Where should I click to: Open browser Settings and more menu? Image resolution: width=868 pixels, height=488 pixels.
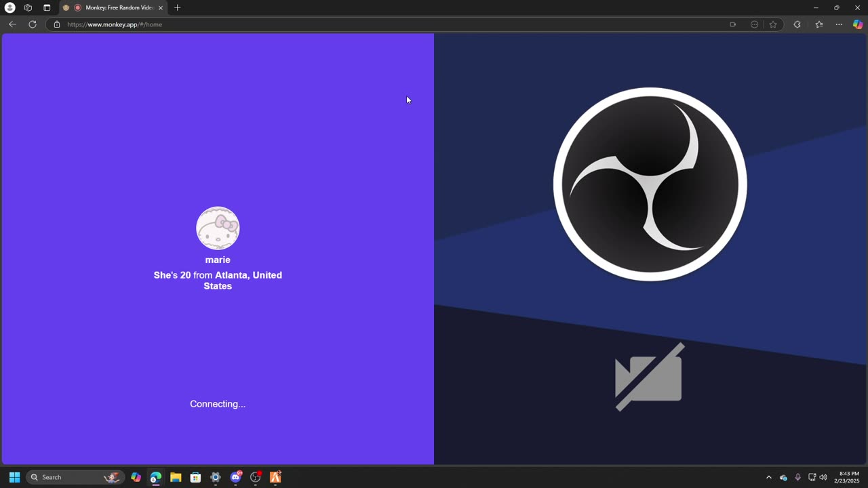tap(839, 24)
